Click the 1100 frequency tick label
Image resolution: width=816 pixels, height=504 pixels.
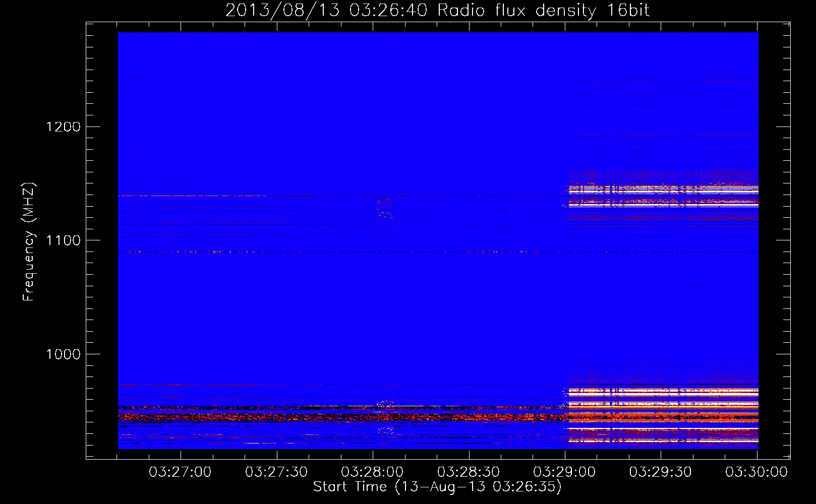tap(64, 240)
